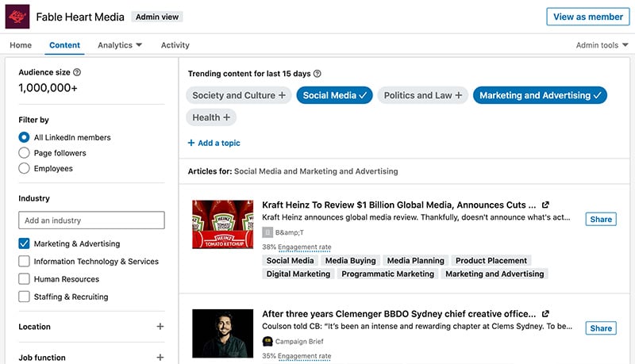Select the All LinkedIn members radio button
The image size is (635, 364).
click(x=24, y=137)
